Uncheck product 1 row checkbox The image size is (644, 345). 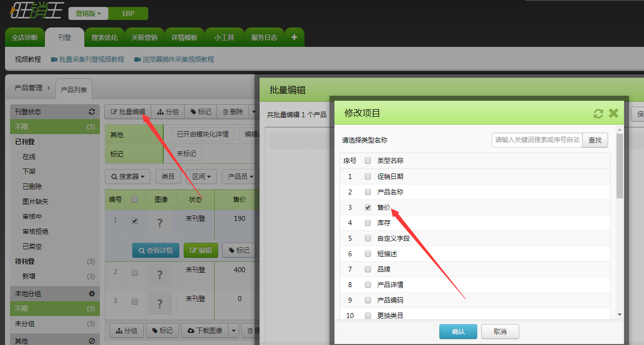[x=134, y=221]
